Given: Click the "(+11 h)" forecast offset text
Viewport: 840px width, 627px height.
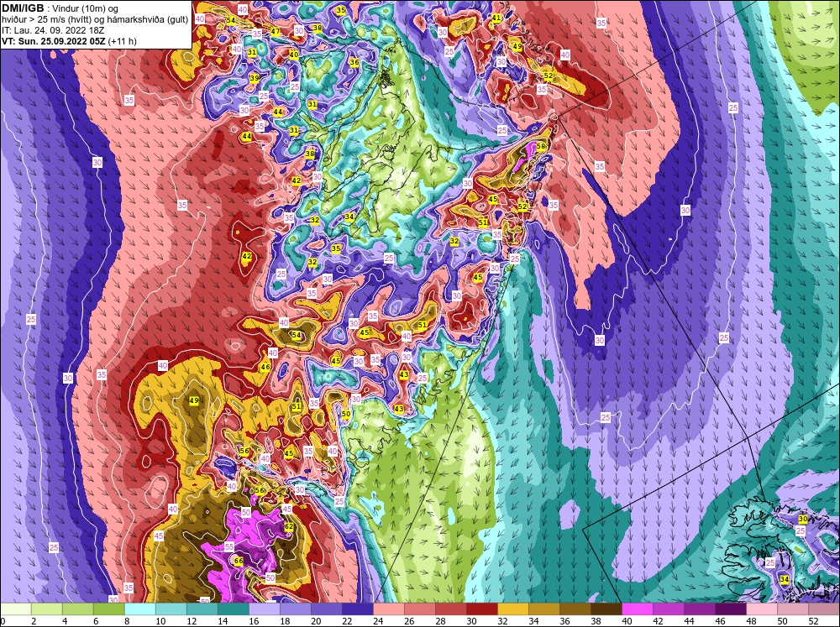Looking at the screenshot, I should (x=122, y=41).
